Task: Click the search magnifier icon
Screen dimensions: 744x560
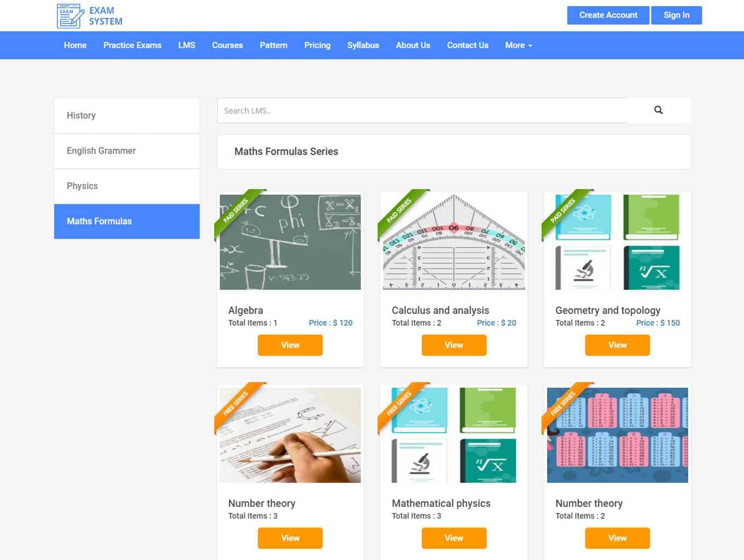Action: 658,110
